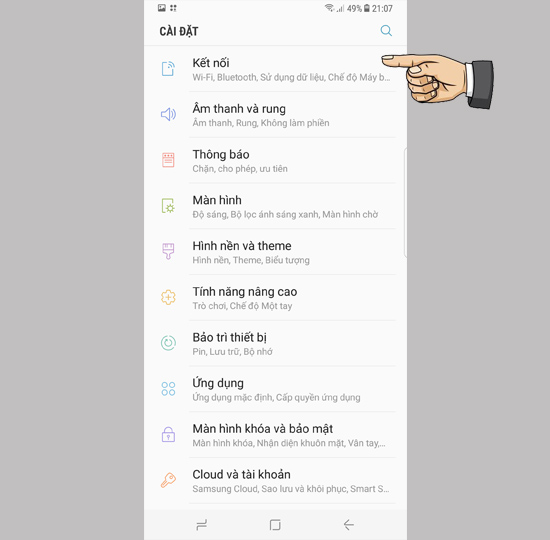The width and height of the screenshot is (550, 540).
Task: Tap the Recents navigation button
Action: coord(202,525)
